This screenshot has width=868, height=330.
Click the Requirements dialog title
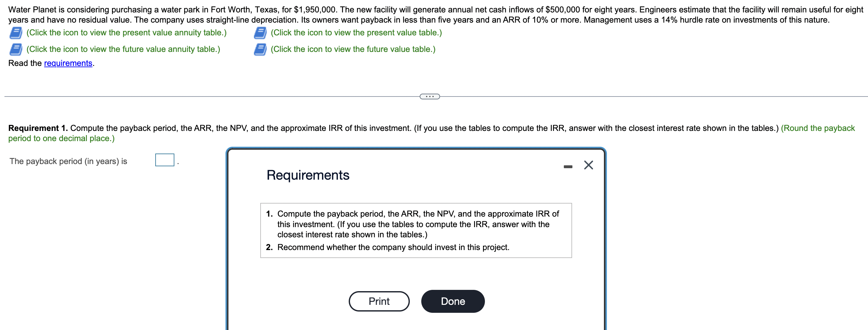(x=308, y=175)
